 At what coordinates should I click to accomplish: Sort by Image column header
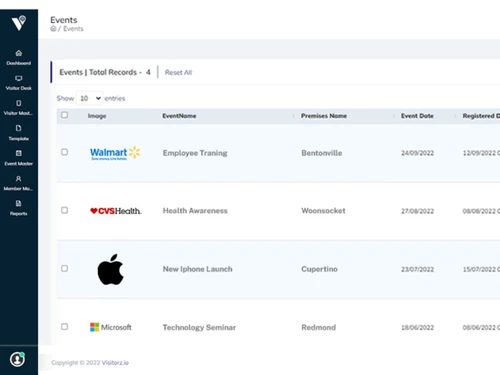tap(97, 116)
